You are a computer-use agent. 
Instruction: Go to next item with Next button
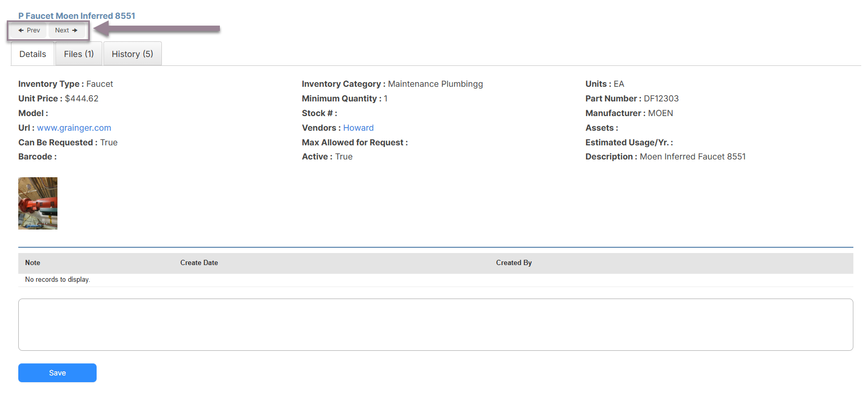(x=66, y=30)
